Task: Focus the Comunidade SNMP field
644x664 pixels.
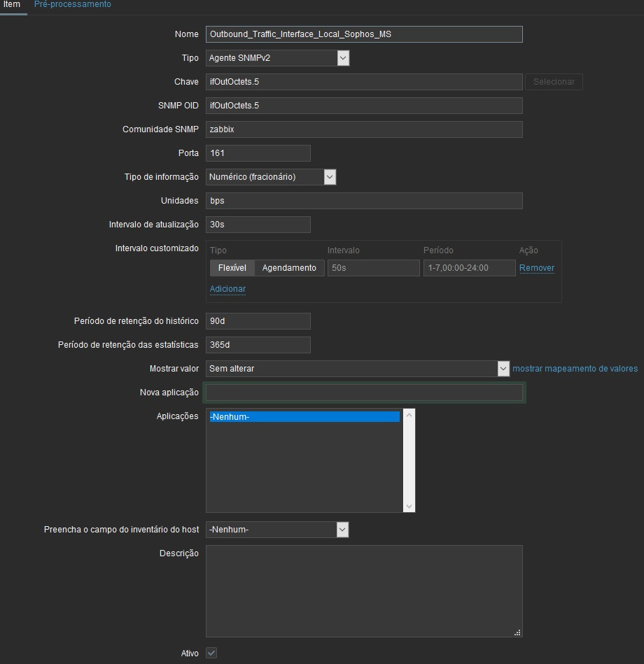Action: tap(363, 129)
